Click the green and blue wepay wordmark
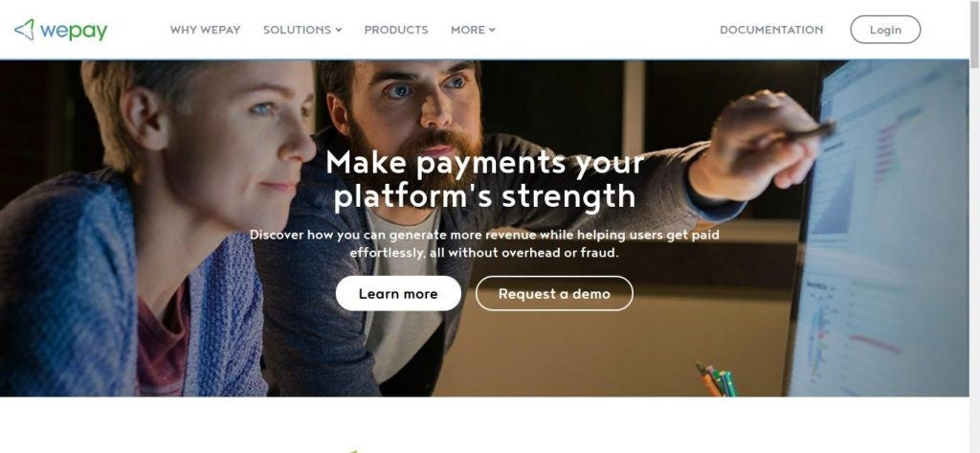 click(x=74, y=31)
